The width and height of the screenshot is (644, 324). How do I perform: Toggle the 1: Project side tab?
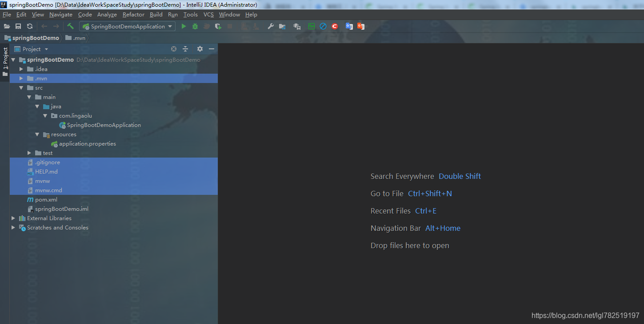point(5,62)
